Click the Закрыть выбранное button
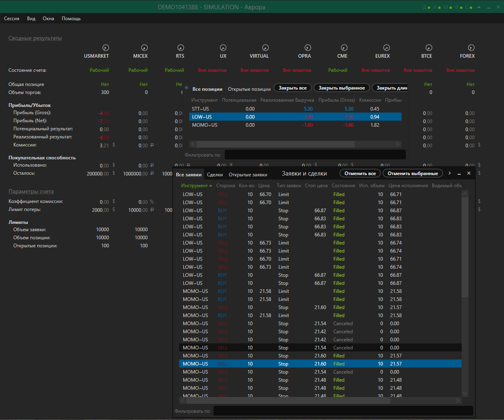Viewport: 504px width, 420px height. (x=342, y=88)
